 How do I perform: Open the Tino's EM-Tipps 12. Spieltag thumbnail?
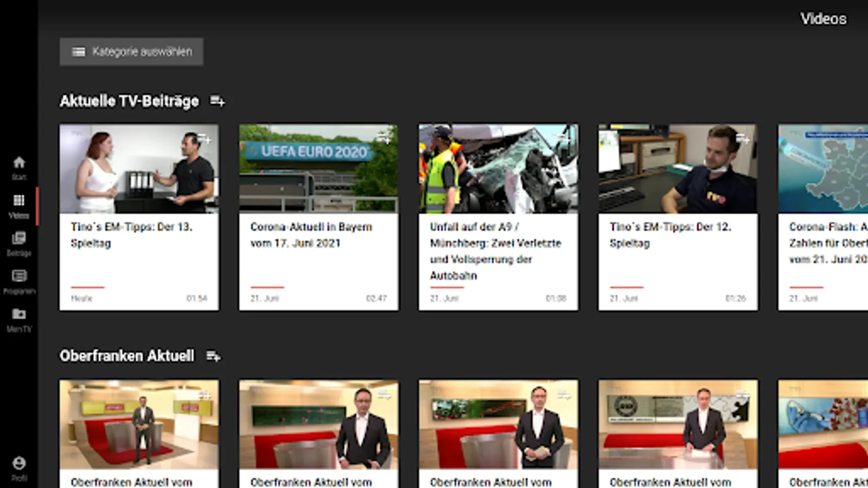[x=678, y=169]
